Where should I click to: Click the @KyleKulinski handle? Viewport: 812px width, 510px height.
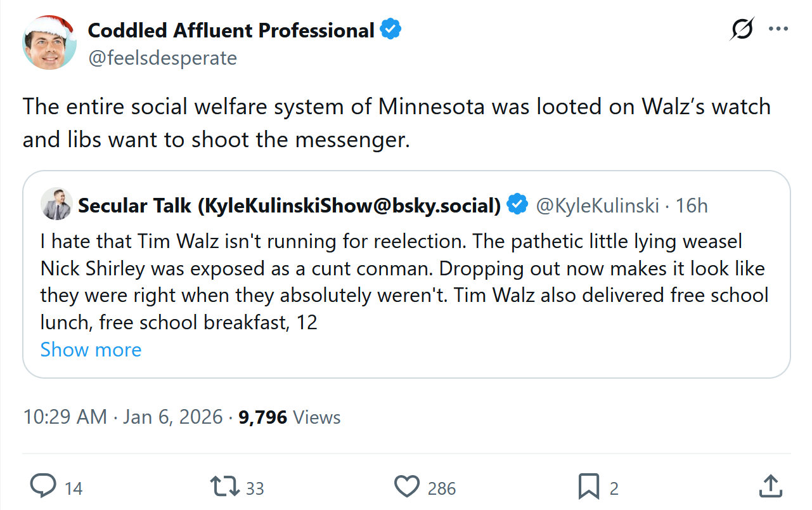[x=598, y=206]
